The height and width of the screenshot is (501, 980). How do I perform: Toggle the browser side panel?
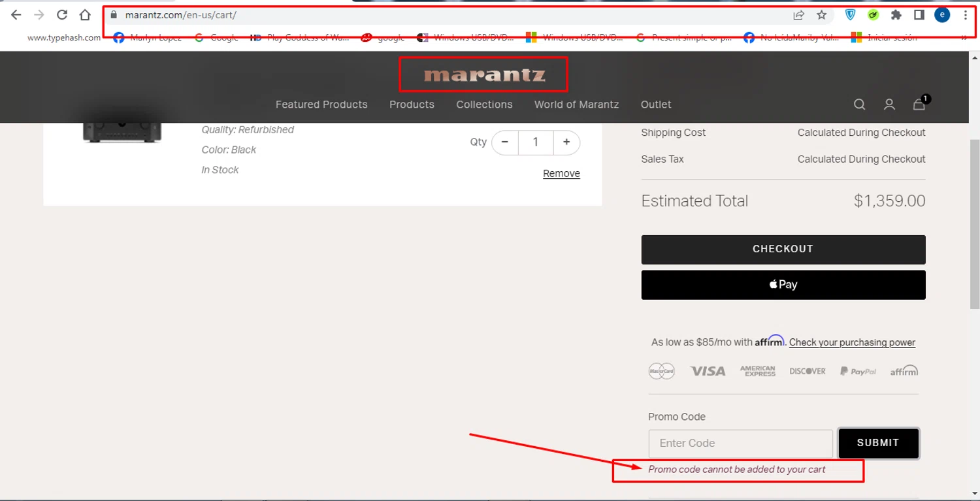(919, 15)
